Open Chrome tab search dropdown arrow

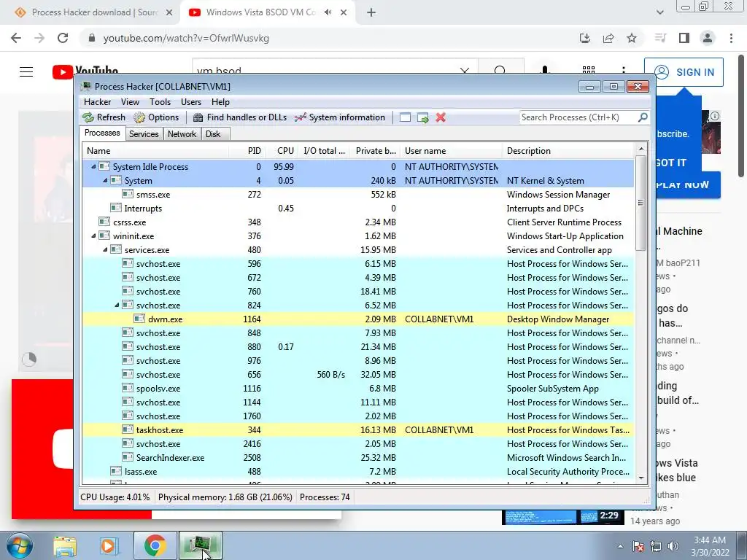(659, 12)
